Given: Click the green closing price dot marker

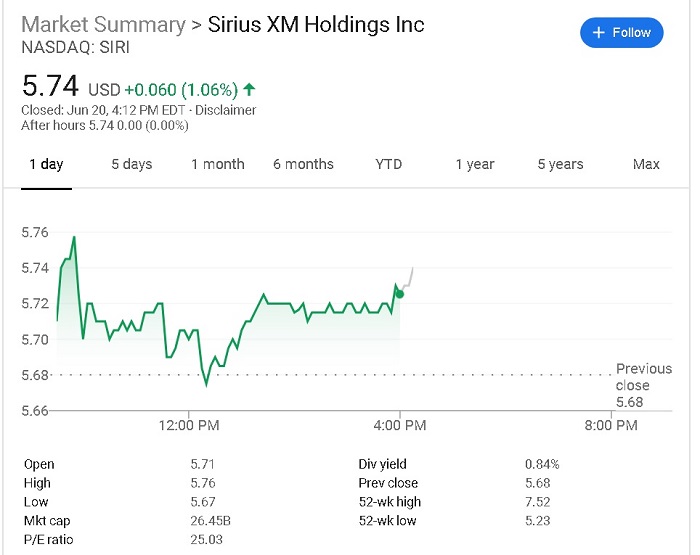Looking at the screenshot, I should (x=400, y=294).
